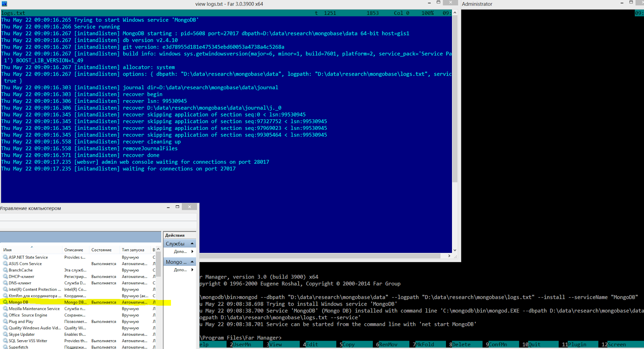
Task: Click the DHCP-клиент service gear icon
Action: click(6, 277)
